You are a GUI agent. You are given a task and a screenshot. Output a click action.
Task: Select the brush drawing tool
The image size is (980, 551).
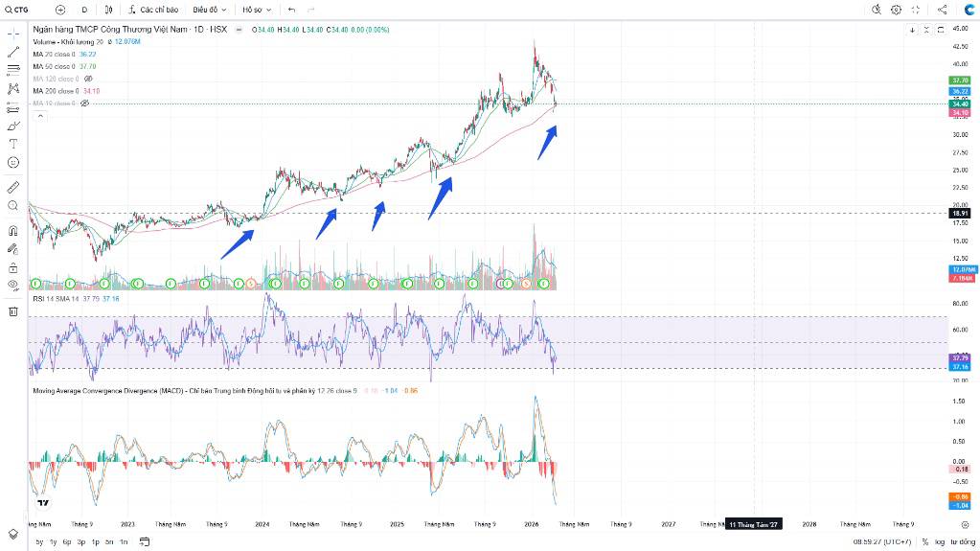pos(13,126)
